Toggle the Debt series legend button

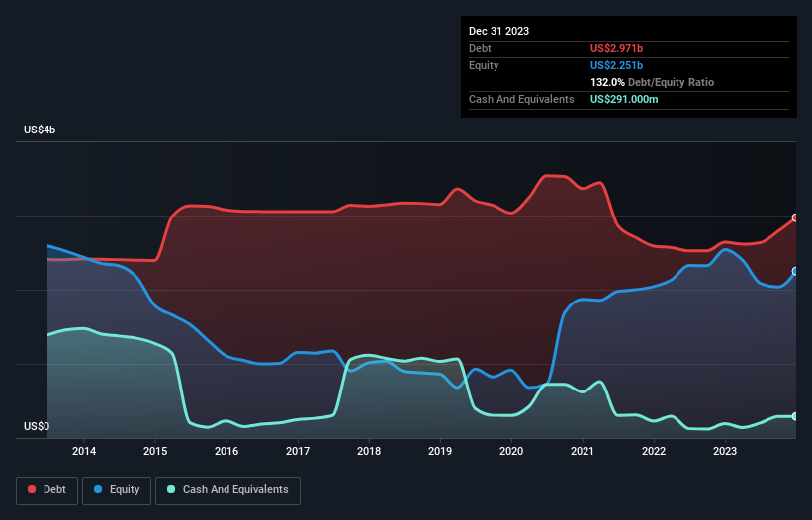47,490
